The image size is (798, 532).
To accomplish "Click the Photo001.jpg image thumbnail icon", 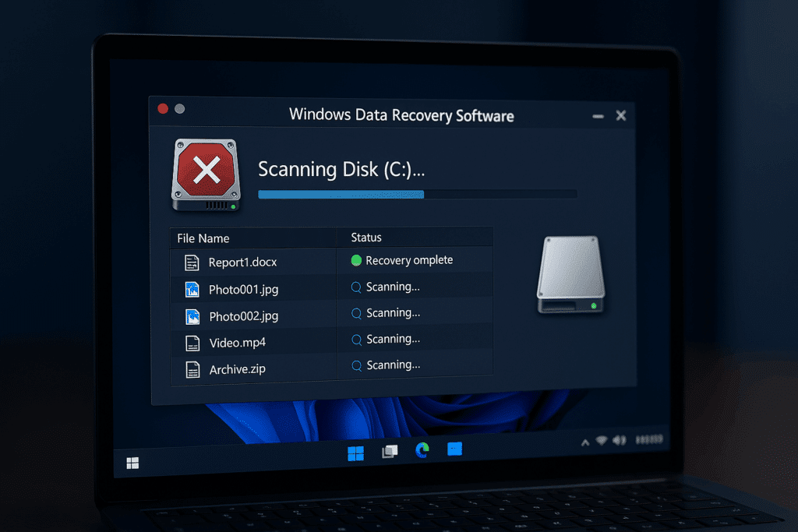I will click(192, 289).
